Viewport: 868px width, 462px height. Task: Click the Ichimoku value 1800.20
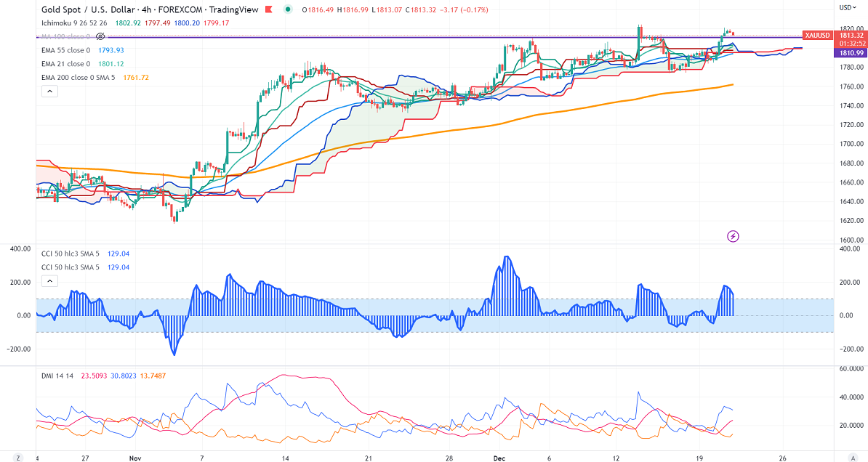click(187, 23)
